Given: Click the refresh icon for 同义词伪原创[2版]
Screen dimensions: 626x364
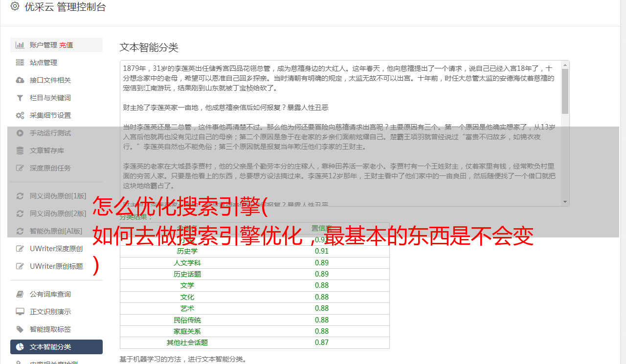Looking at the screenshot, I should (20, 214).
